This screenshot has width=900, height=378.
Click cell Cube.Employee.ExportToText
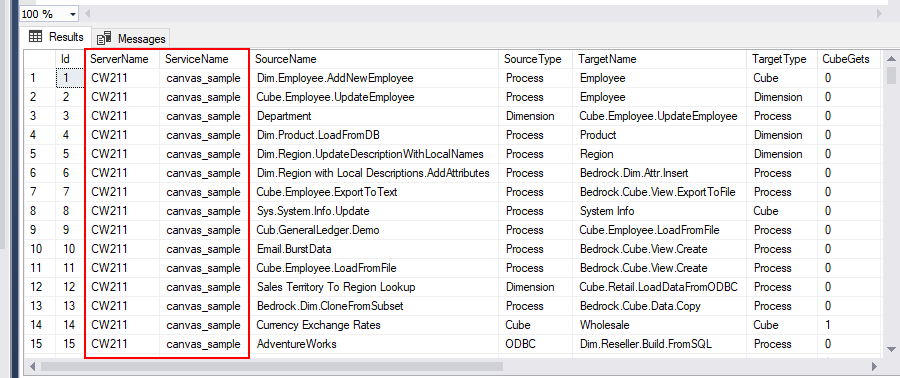[375, 192]
